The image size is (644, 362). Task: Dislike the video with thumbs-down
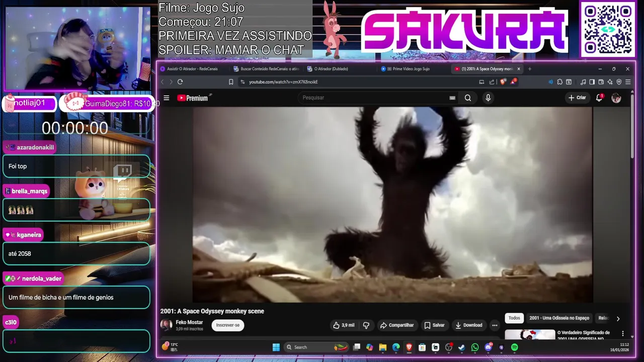(x=366, y=325)
